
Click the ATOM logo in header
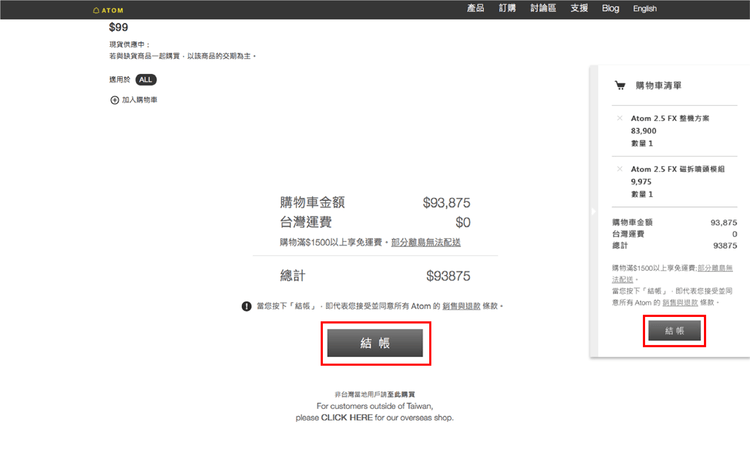point(108,10)
